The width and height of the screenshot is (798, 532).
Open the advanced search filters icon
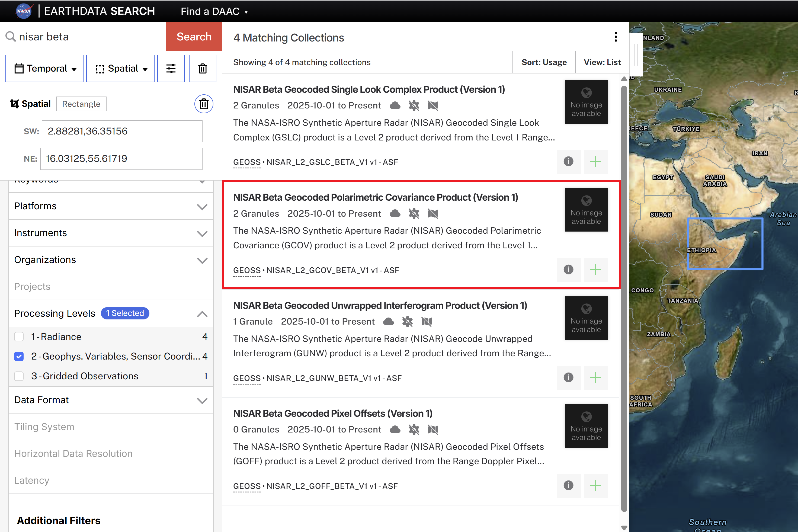(171, 68)
